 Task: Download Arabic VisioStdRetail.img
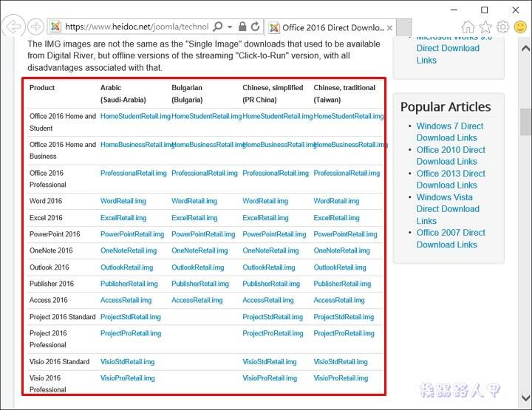127,362
